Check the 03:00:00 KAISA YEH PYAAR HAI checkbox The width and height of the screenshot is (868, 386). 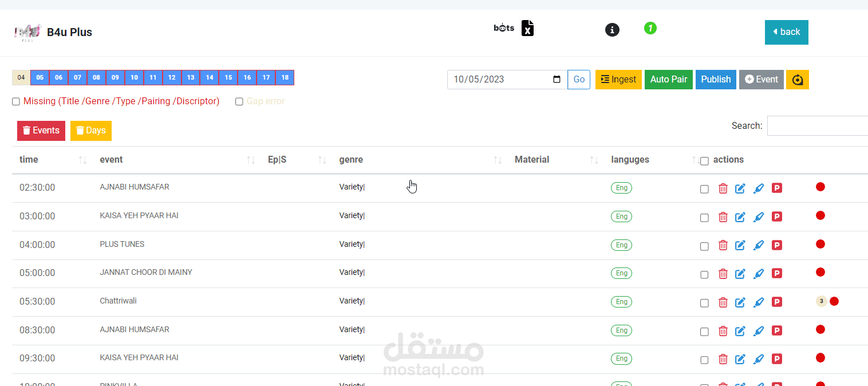click(x=704, y=218)
